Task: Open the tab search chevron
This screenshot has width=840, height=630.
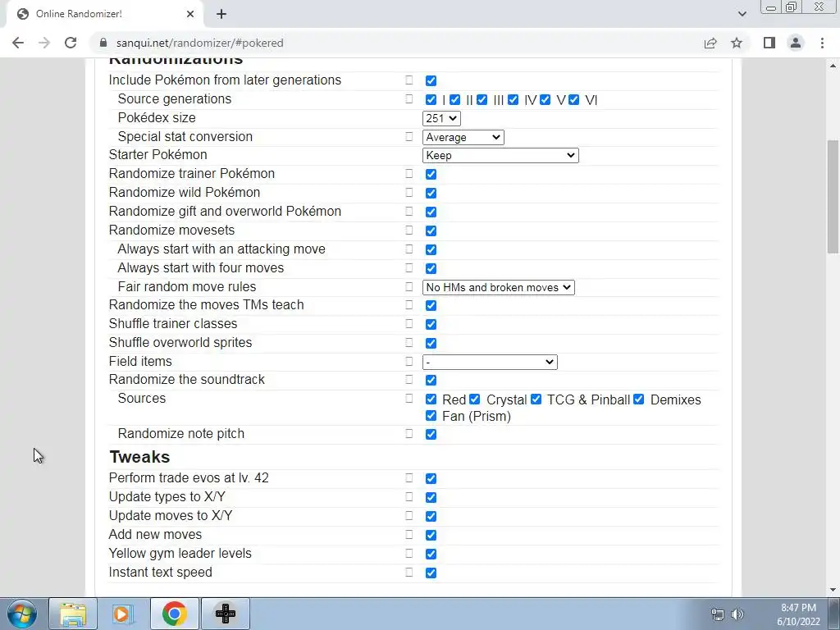Action: tap(742, 14)
